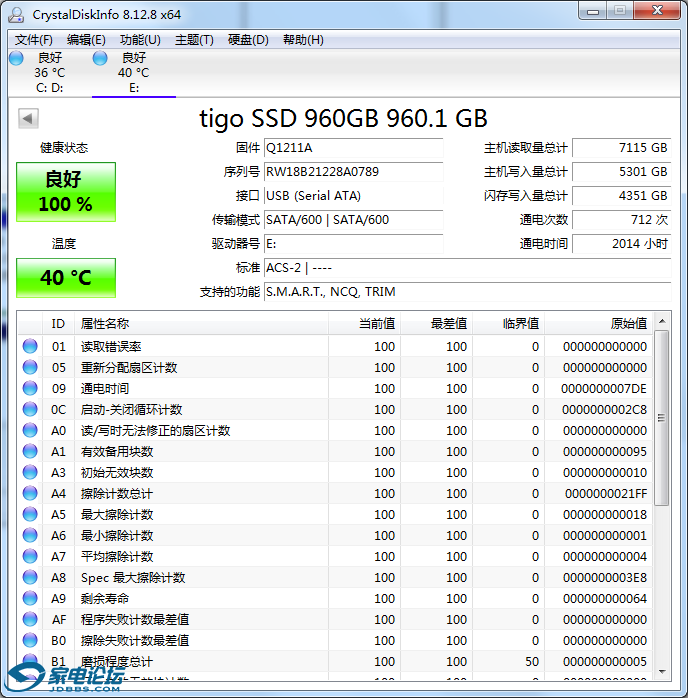Click the 最差值 column header
The height and width of the screenshot is (698, 688).
tap(437, 324)
